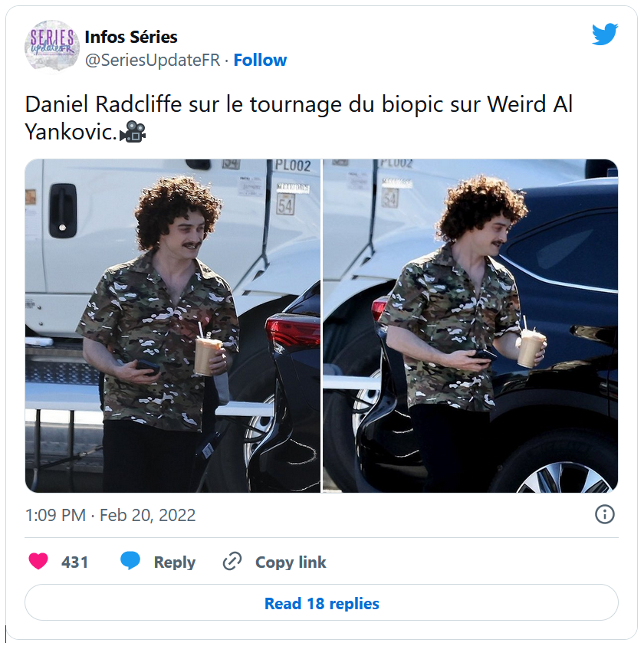Like the tweet with heart icon
Image resolution: width=644 pixels, height=646 pixels.
point(38,561)
